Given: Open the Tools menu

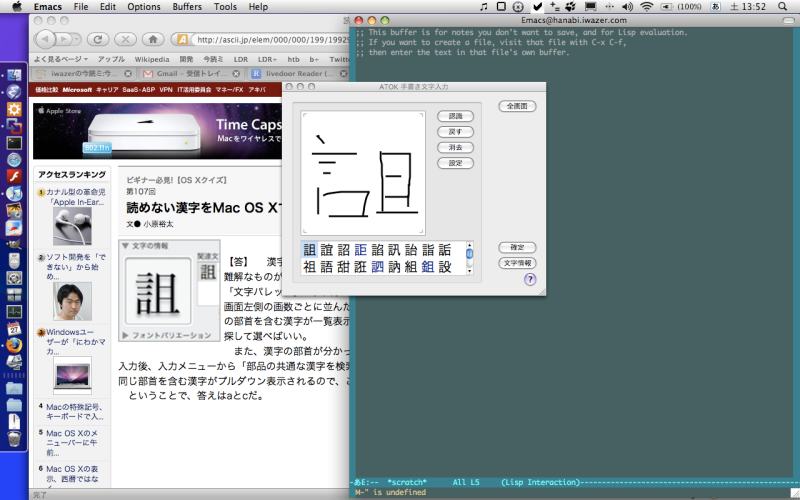Looking at the screenshot, I should pyautogui.click(x=225, y=7).
